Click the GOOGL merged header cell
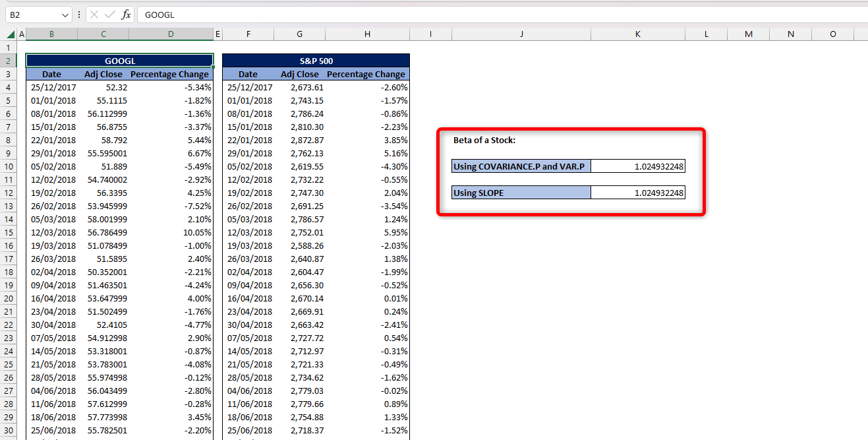868x440 pixels. click(119, 61)
